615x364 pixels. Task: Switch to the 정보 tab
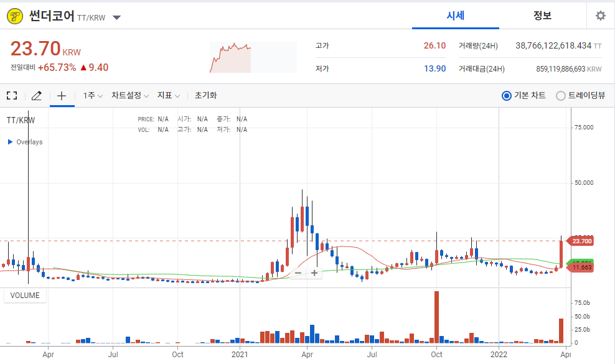coord(542,16)
